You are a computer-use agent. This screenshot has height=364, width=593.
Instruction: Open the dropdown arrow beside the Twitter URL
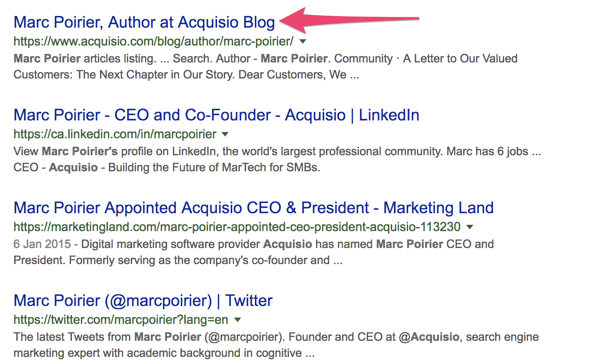(x=238, y=319)
